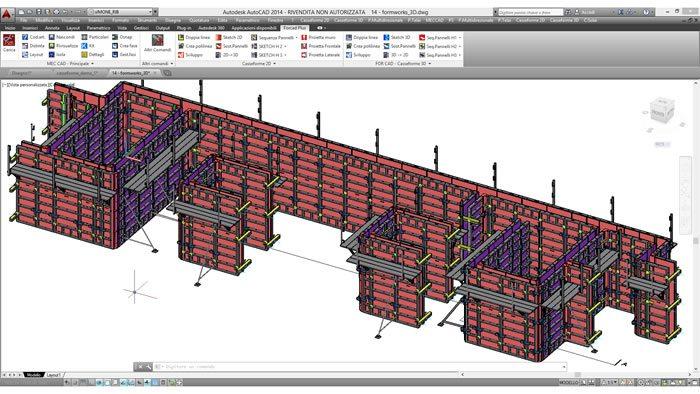Open a new drawing tab with plus button
Image resolution: width=700 pixels, height=394 pixels.
click(167, 73)
